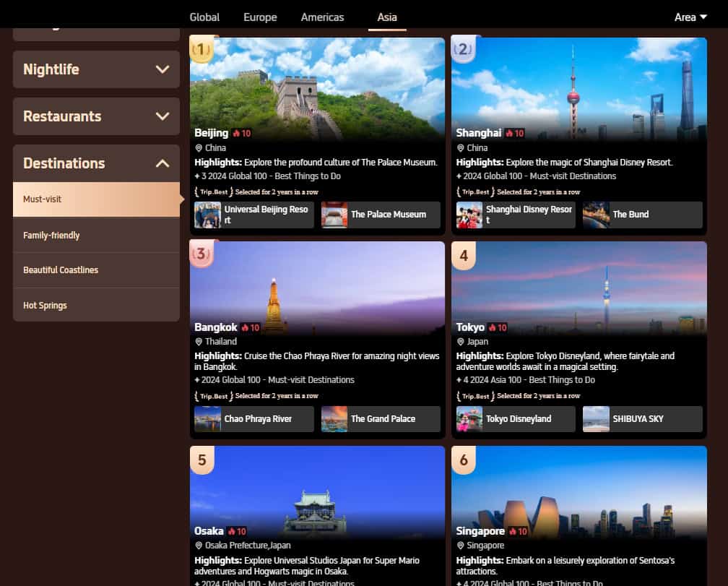This screenshot has height=586, width=728.
Task: Open Family-friendly destinations list
Action: [x=51, y=235]
